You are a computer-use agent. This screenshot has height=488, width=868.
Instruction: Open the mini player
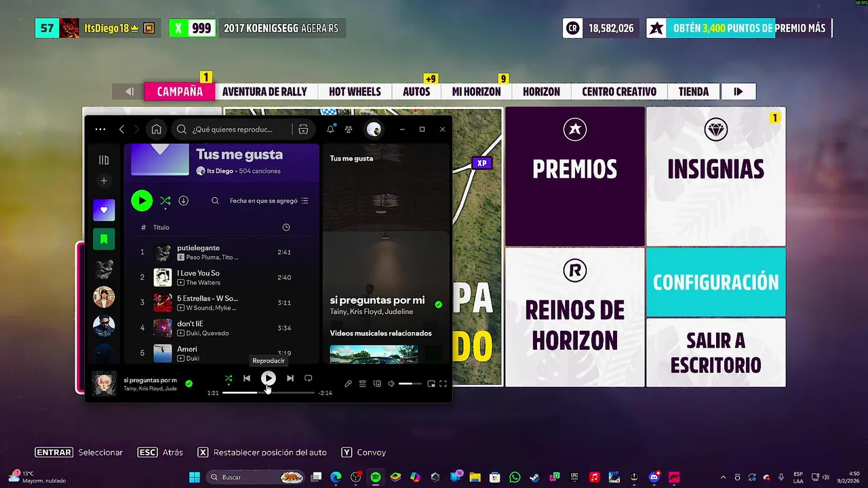click(431, 384)
